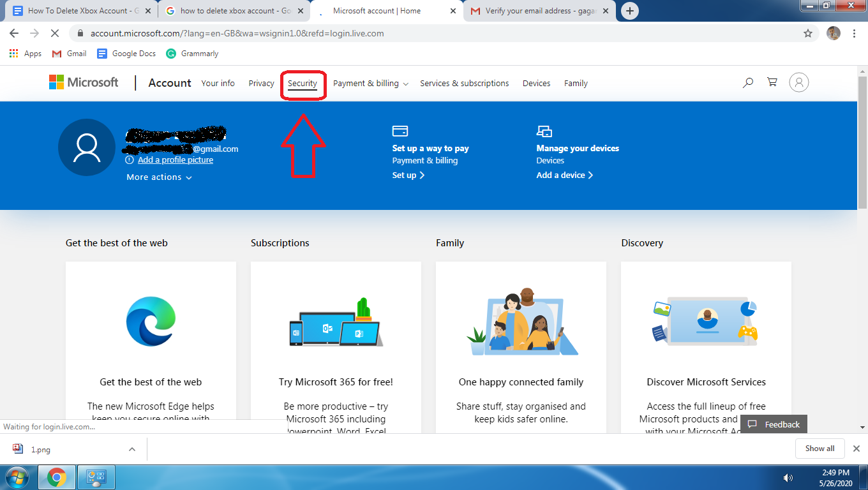868x490 pixels.
Task: Click the 'Try Microsoft 365 for free!' heading
Action: pos(336,382)
